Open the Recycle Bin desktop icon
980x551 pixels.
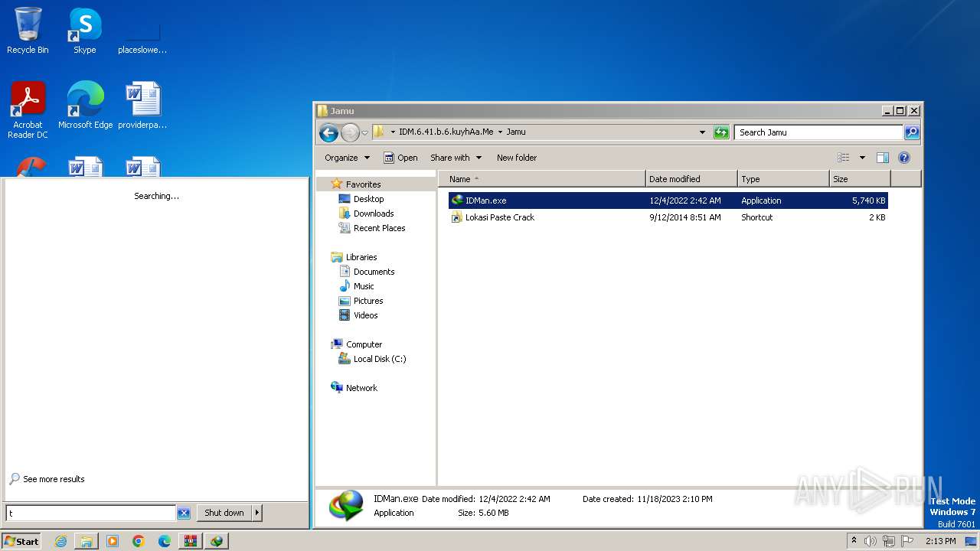[x=28, y=31]
